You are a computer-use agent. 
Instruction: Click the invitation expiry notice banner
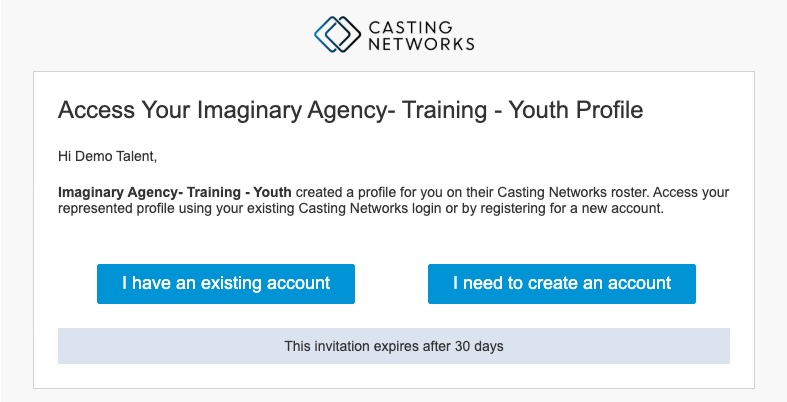click(393, 346)
